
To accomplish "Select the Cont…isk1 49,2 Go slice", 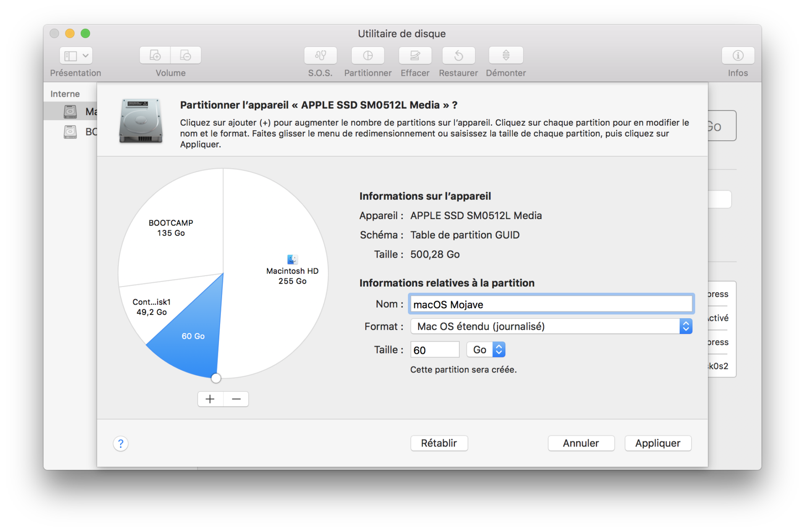I will (151, 307).
